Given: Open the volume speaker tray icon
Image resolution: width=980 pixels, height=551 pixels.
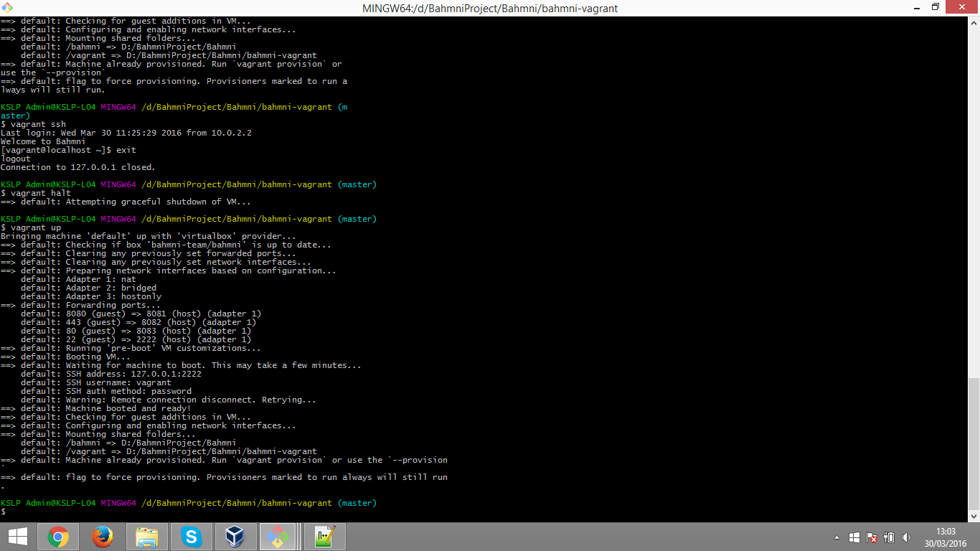Looking at the screenshot, I should point(906,537).
